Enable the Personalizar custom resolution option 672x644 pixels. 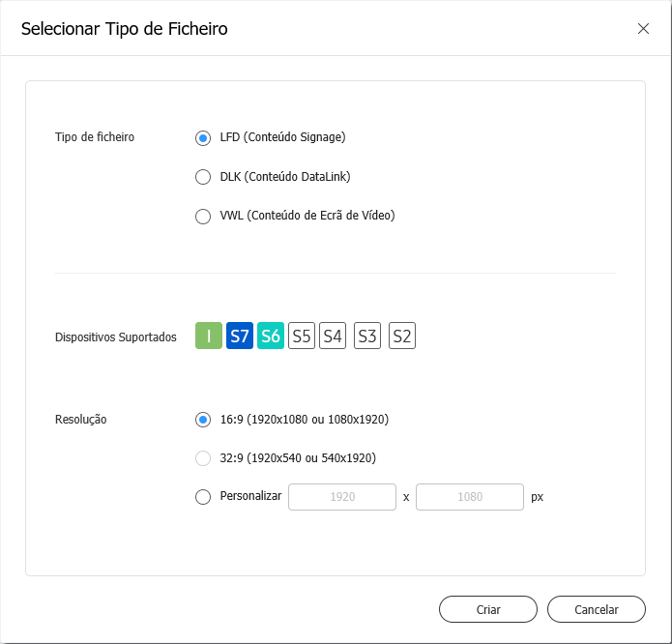[203, 497]
